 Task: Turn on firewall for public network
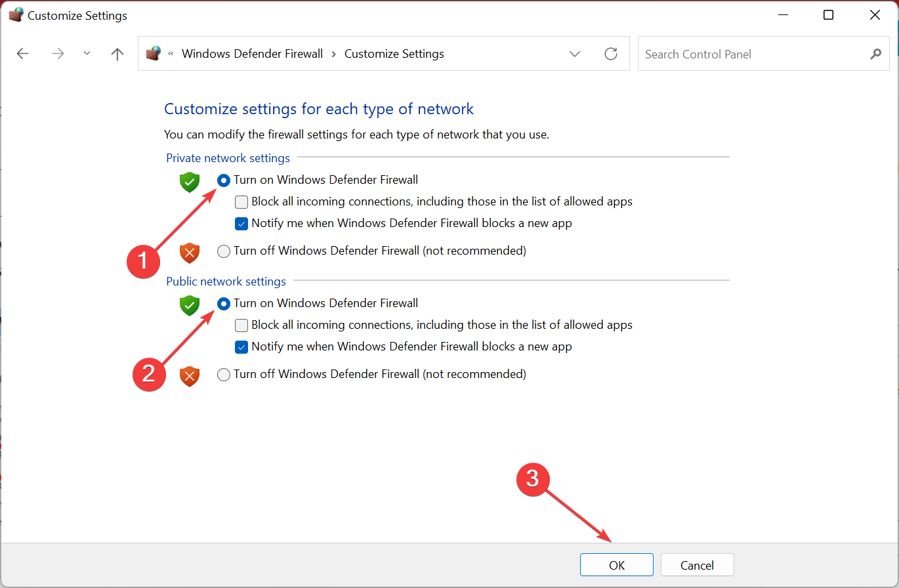[x=224, y=303]
